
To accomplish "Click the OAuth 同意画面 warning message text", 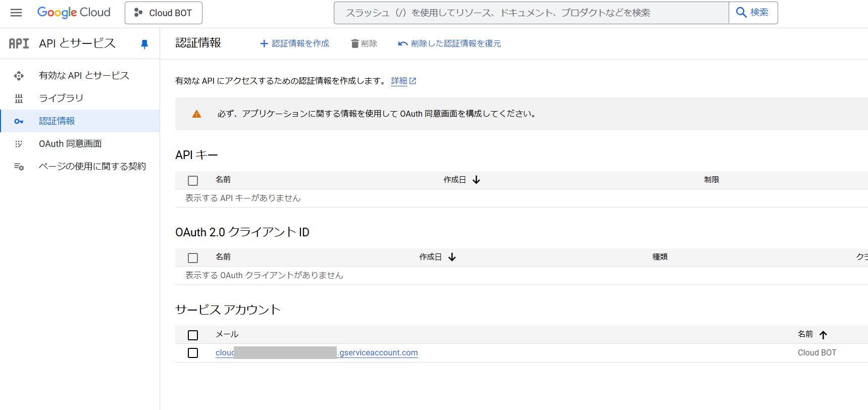I will click(377, 114).
